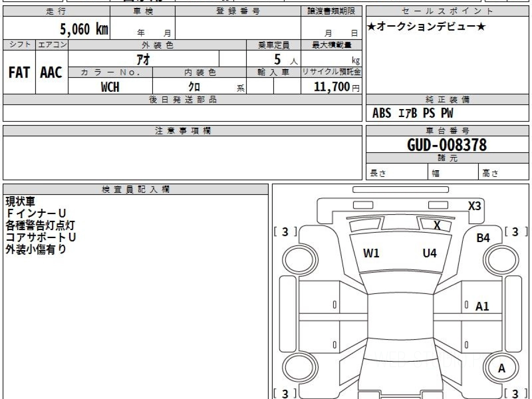This screenshot has height=399, width=532.
Task: Click the AAC air conditioner value
Action: [51, 73]
